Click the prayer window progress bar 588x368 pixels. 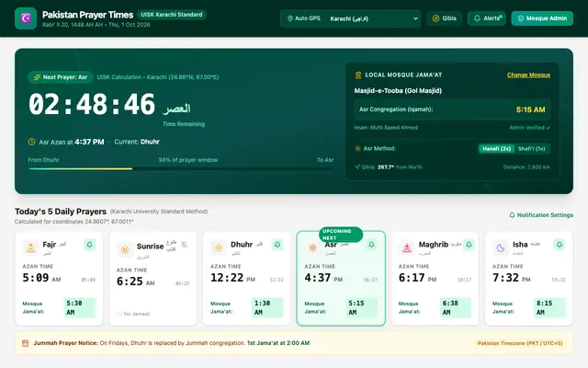pos(181,169)
